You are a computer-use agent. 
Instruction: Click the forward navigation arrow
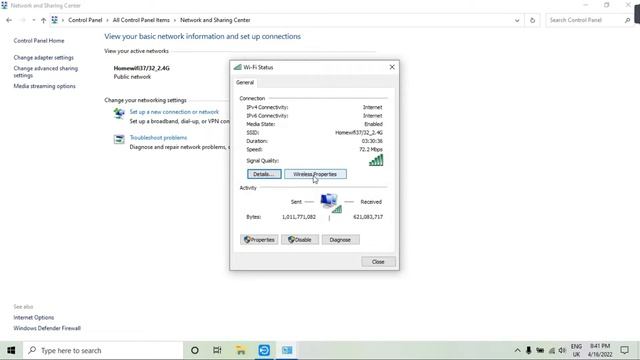click(22, 20)
